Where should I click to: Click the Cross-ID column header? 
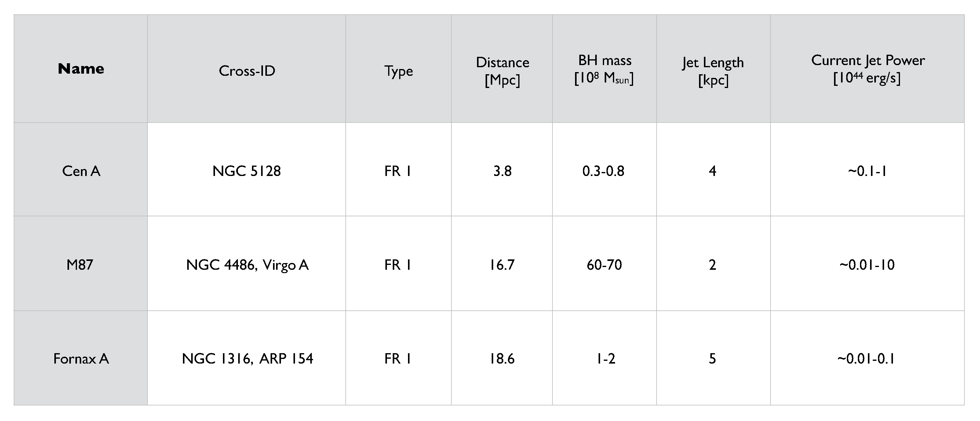pos(246,71)
